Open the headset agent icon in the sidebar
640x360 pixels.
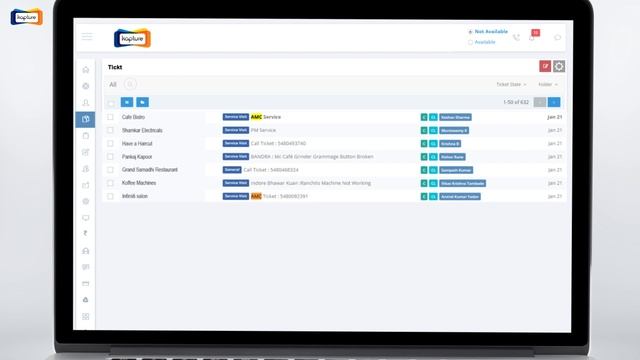[x=86, y=251]
